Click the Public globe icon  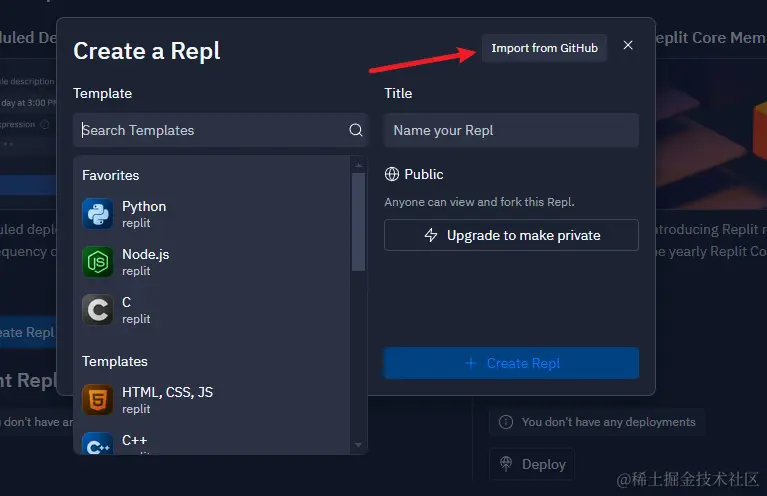pyautogui.click(x=392, y=174)
